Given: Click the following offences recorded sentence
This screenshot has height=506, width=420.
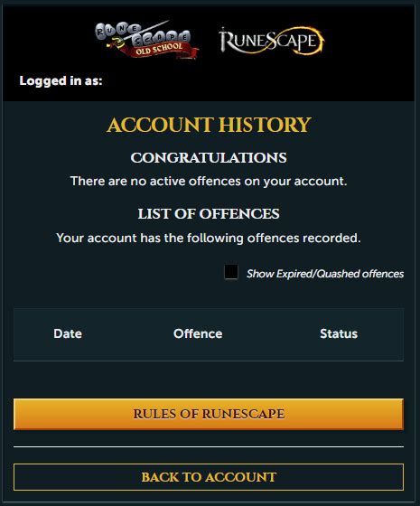Looking at the screenshot, I should pos(209,239).
